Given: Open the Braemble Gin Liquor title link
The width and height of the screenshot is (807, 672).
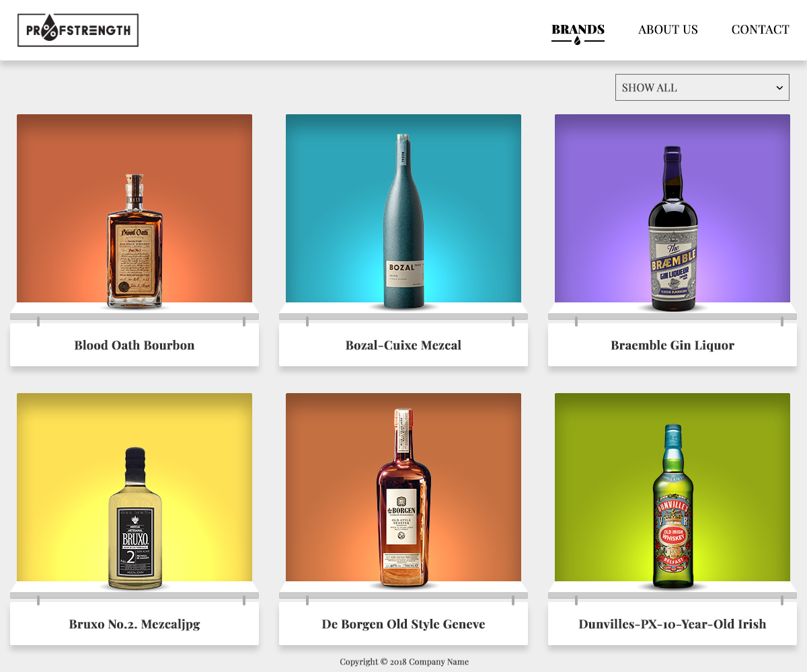Looking at the screenshot, I should click(672, 345).
